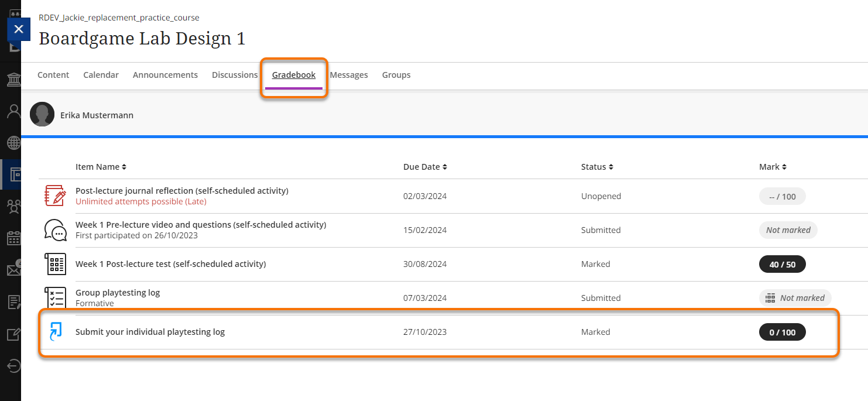
Task: Open Submit your individual playtesting log item
Action: tap(150, 332)
